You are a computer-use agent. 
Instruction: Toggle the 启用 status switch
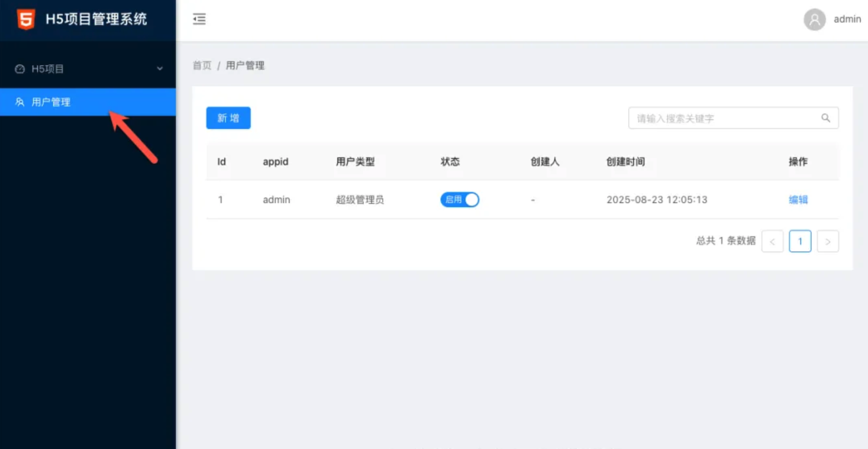point(459,200)
